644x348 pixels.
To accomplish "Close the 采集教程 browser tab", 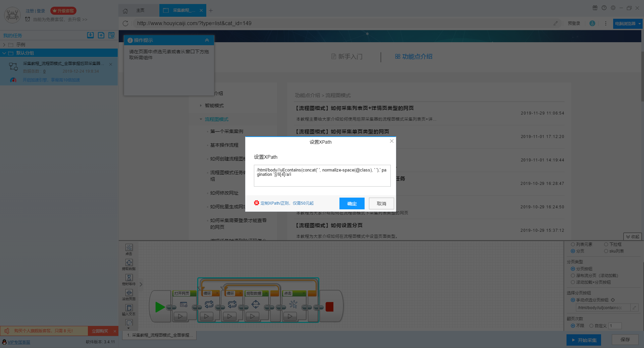I will click(x=201, y=10).
